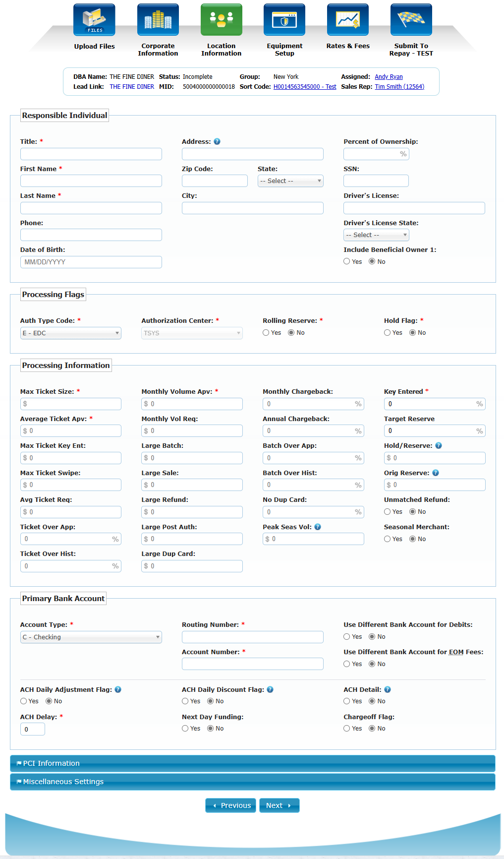This screenshot has height=859, width=504.
Task: Focus the ACH Delay field
Action: coord(33,729)
